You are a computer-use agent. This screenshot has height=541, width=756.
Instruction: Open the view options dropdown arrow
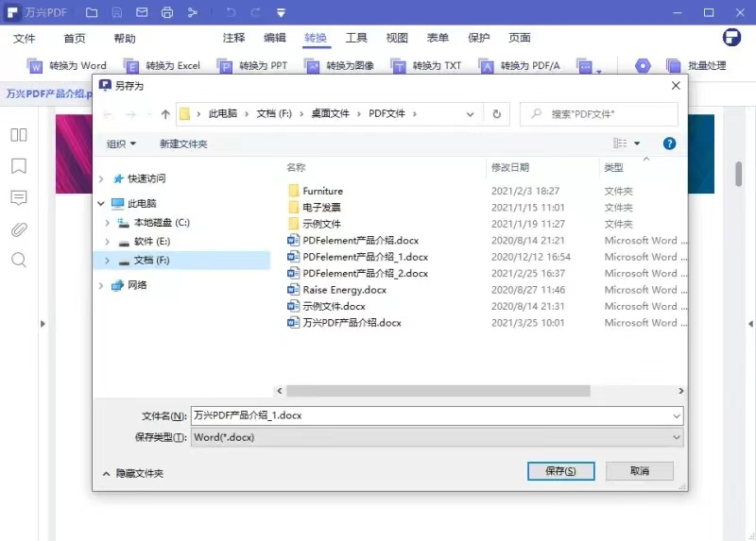(637, 144)
